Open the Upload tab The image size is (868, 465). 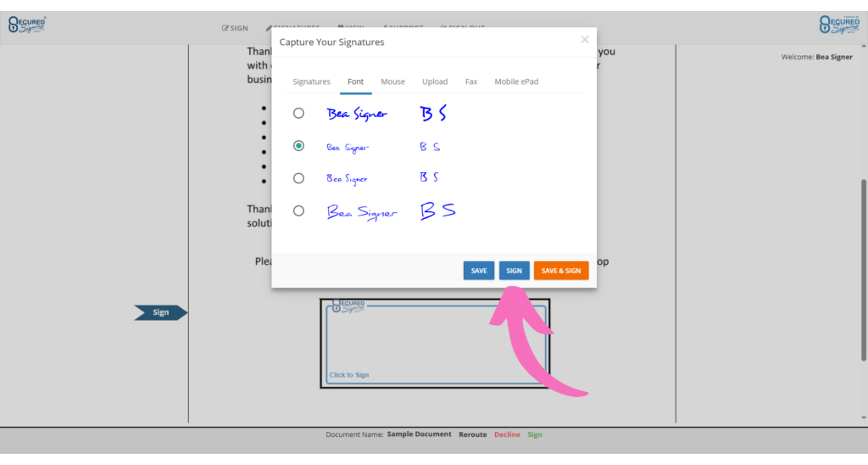[x=435, y=81]
